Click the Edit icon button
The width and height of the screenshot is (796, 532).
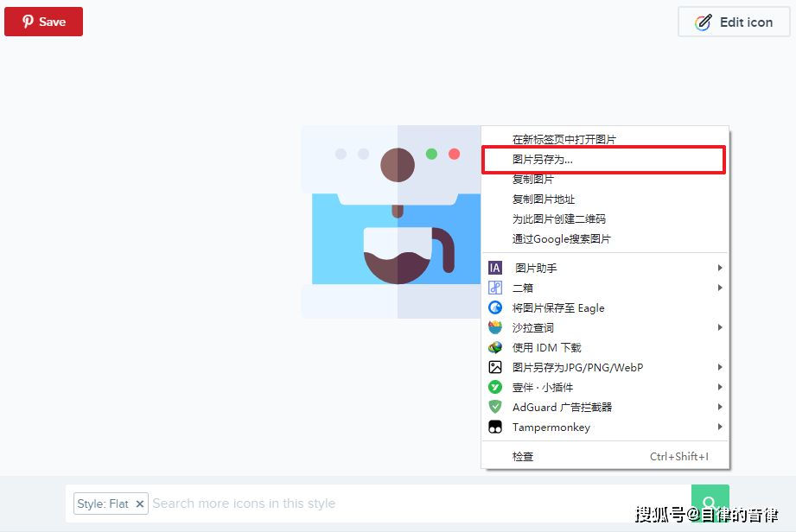click(734, 22)
